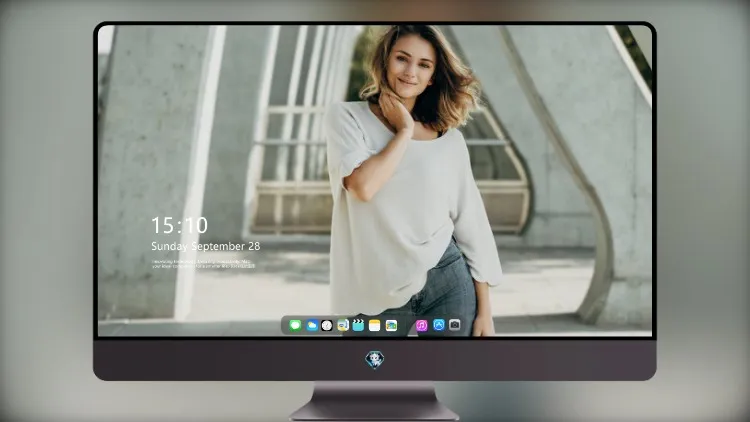Open the yellow Notes app in dock
750x422 pixels.
point(375,325)
